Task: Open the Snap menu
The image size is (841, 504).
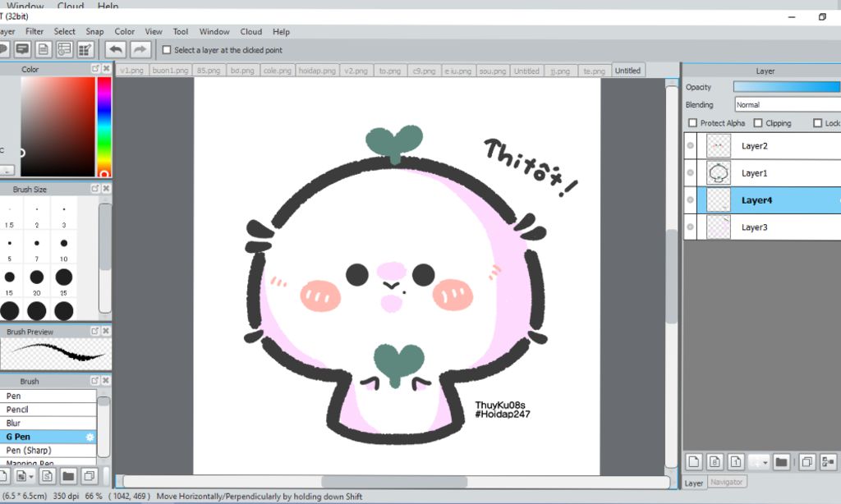Action: click(94, 32)
